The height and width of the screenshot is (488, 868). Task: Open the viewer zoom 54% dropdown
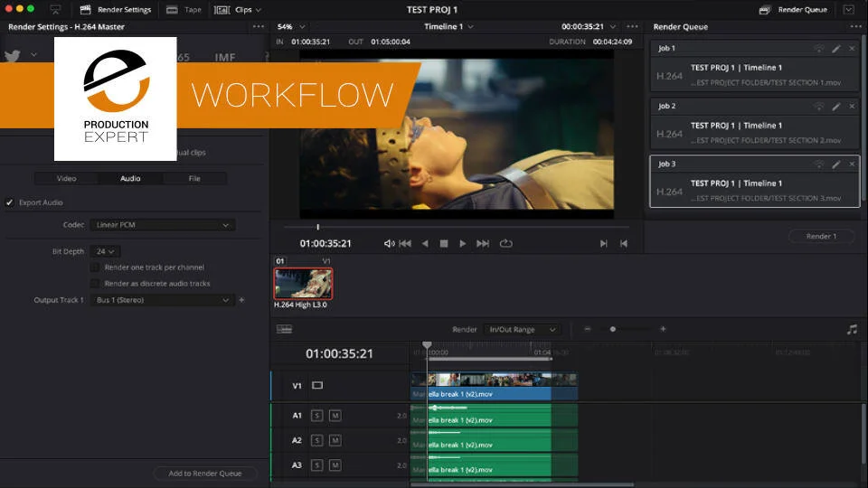coord(291,26)
